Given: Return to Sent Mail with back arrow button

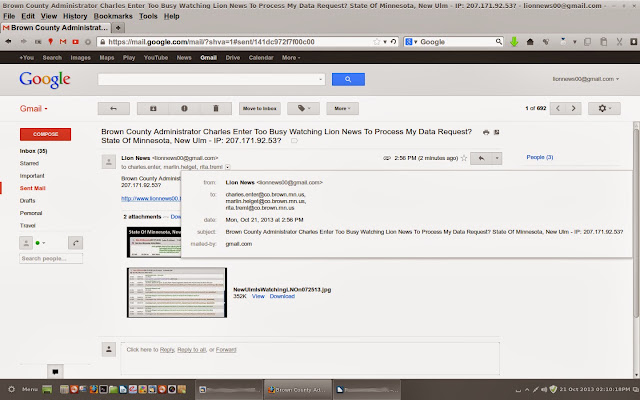Looking at the screenshot, I should coord(113,109).
